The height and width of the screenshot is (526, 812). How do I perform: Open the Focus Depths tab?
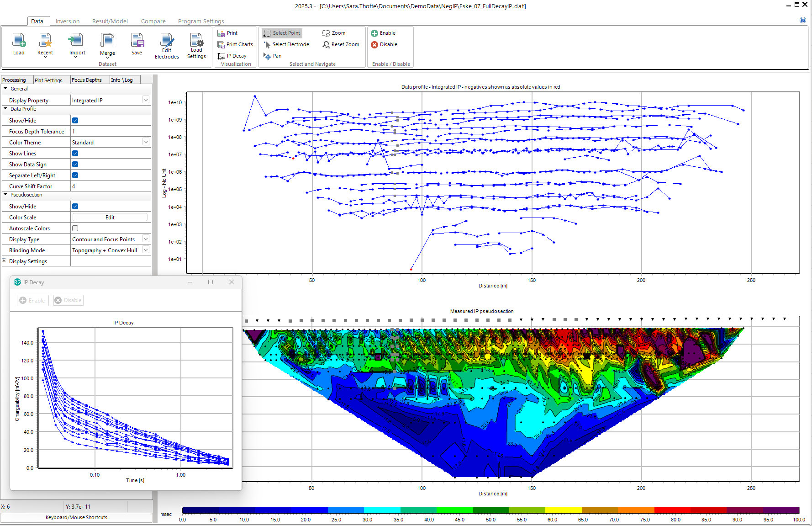point(87,80)
